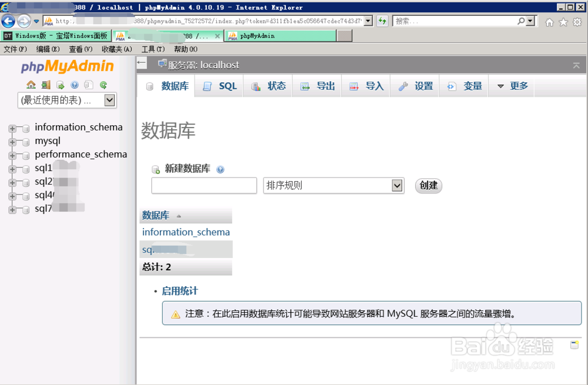This screenshot has width=588, height=385.
Task: Click the small console icon at bottom right
Action: [574, 344]
